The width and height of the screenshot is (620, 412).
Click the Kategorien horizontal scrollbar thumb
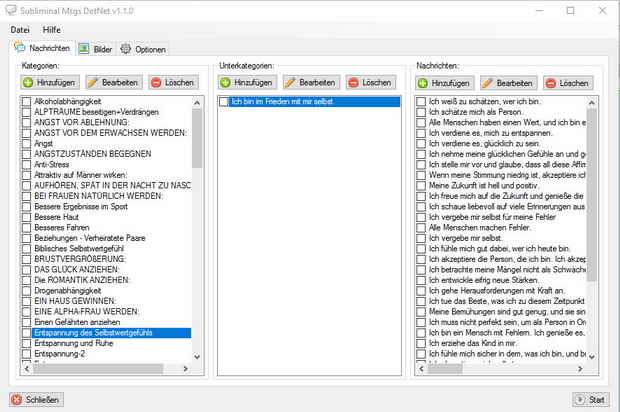(x=98, y=369)
